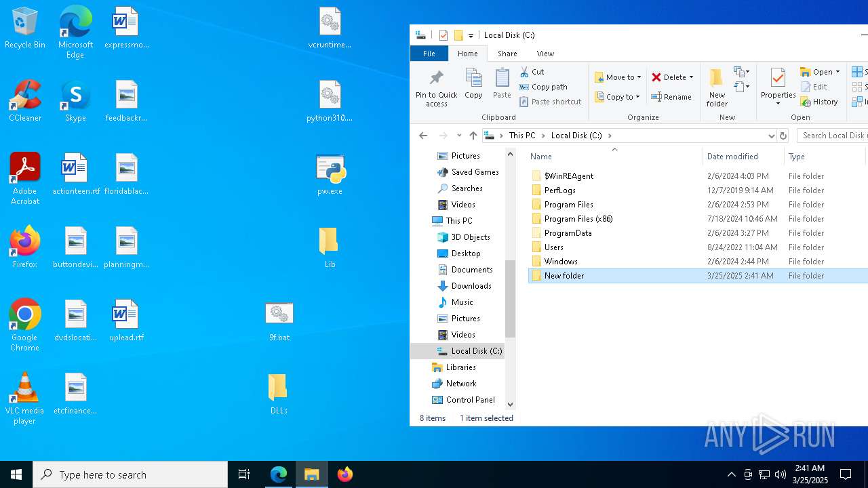
Task: Open the File tab
Action: 429,54
